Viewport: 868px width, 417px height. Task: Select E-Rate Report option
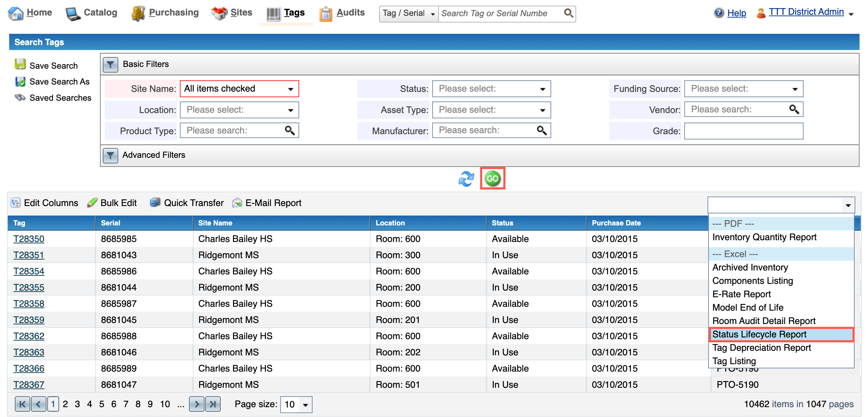coord(741,294)
